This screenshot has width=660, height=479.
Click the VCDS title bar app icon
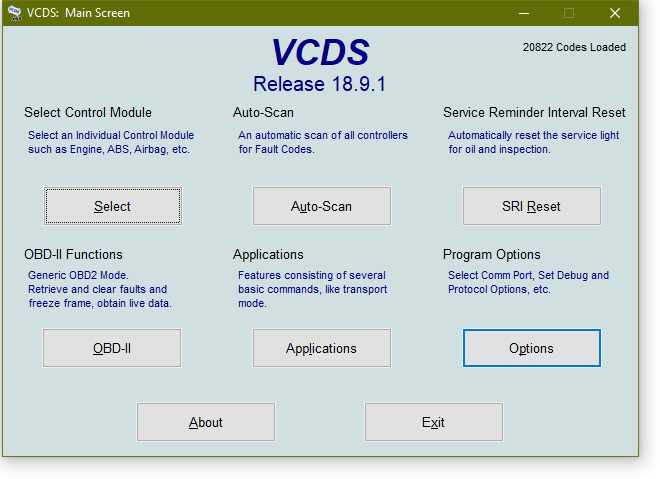tap(14, 13)
